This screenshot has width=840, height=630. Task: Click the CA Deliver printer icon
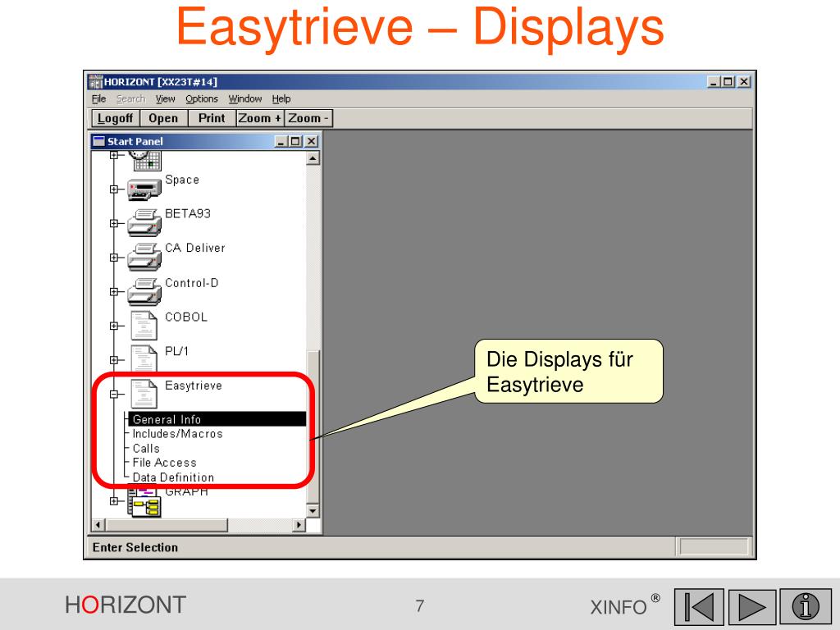[144, 257]
